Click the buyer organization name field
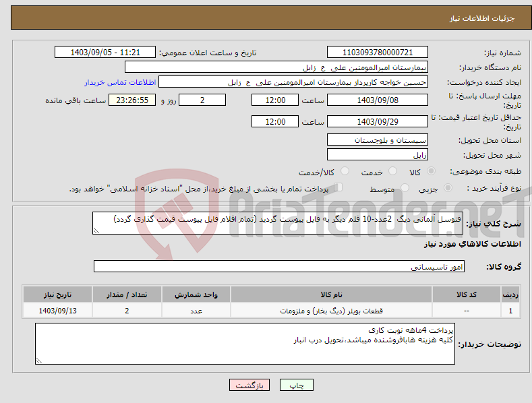 [x=276, y=67]
